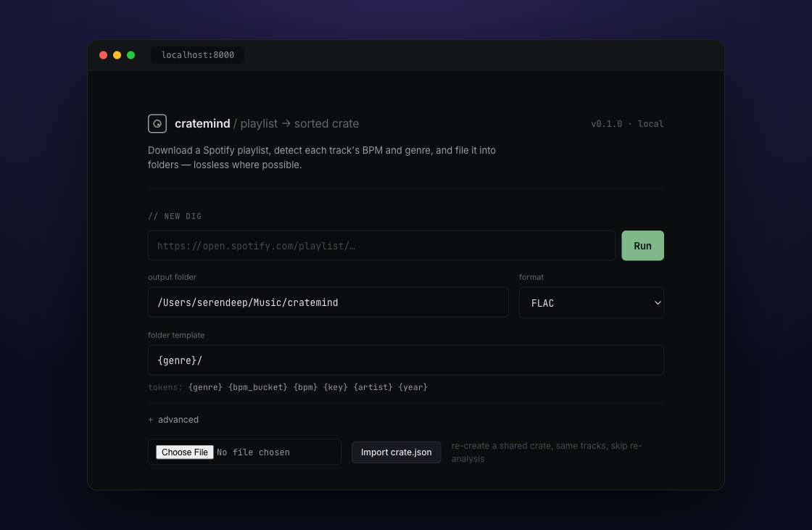Click the red close window dot
This screenshot has height=530, width=812.
(104, 55)
